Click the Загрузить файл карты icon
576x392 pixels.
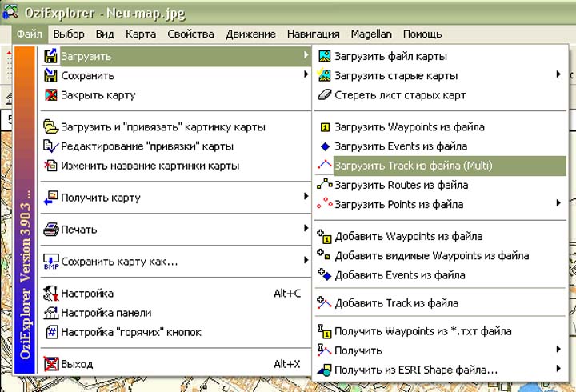pos(324,56)
